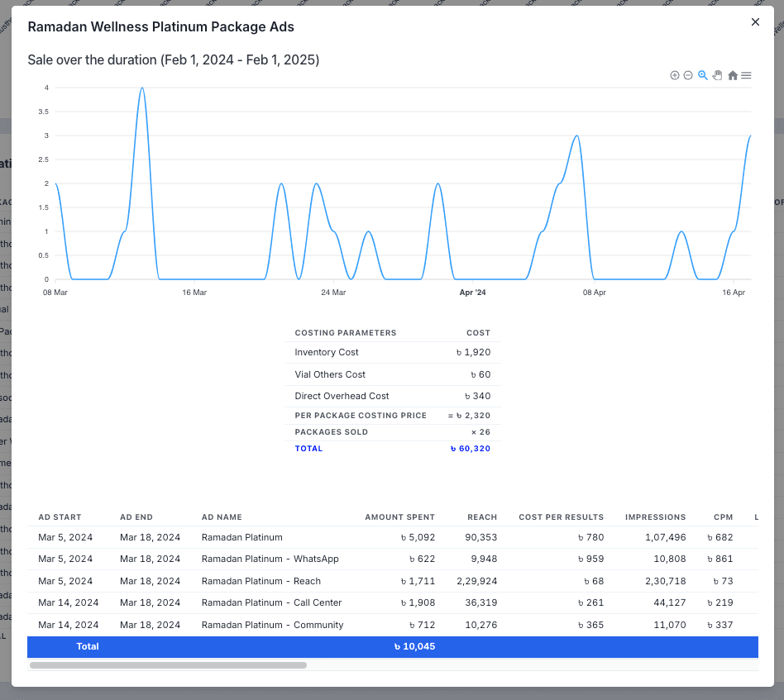Click the horizontal scrollbar under the table

pos(168,664)
